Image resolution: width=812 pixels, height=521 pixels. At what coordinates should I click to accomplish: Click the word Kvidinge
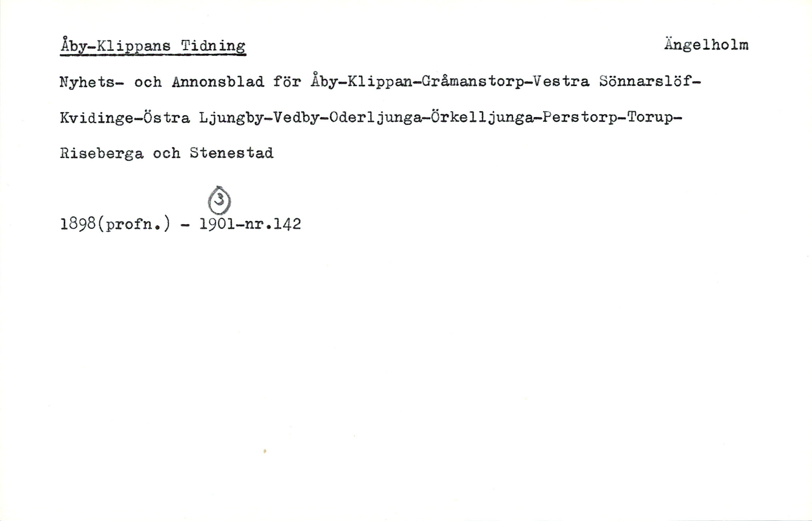(97, 118)
